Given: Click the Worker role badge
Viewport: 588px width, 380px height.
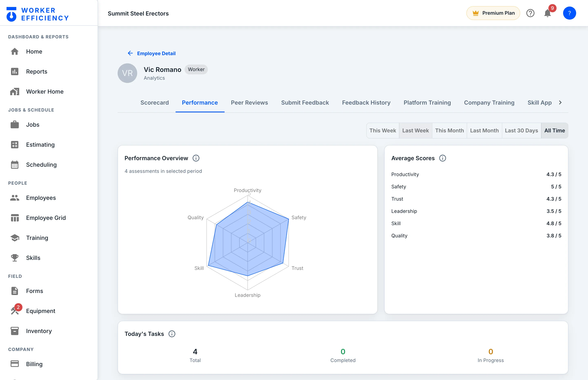Looking at the screenshot, I should point(196,69).
